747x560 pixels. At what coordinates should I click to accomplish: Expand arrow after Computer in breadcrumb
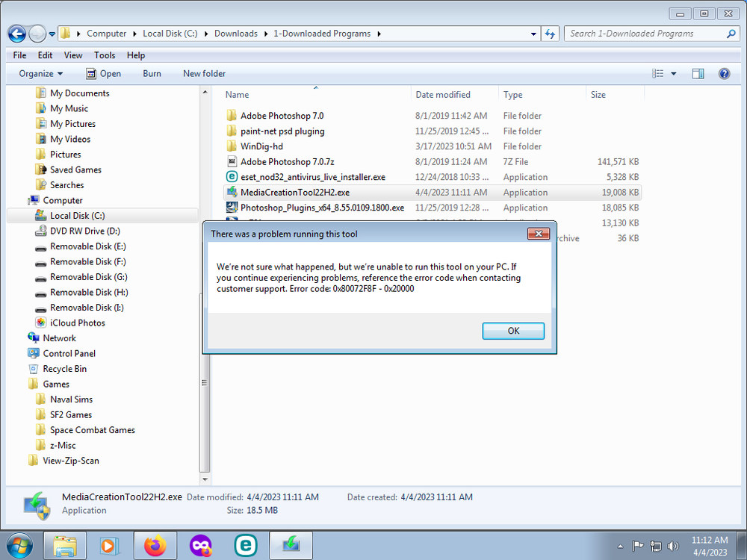tap(134, 34)
